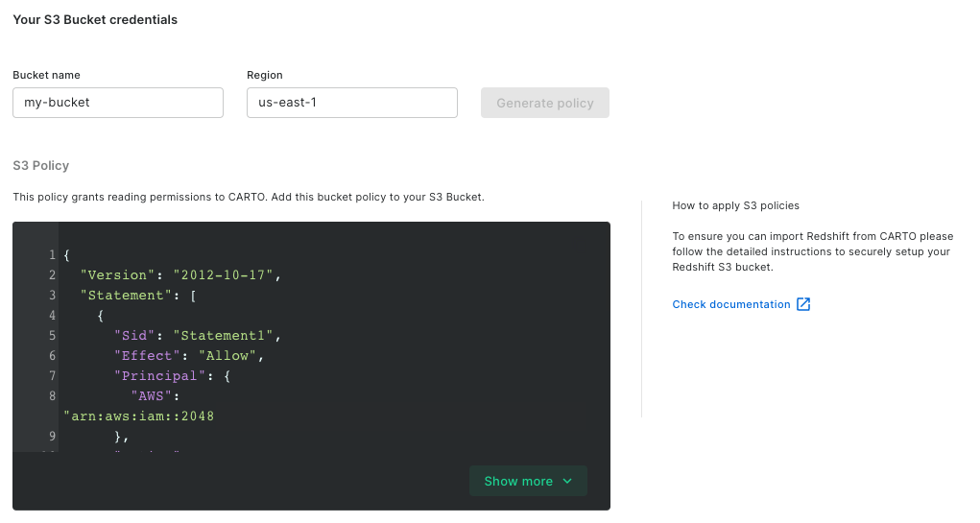
Task: Click the chevron arrow in Show more
Action: pos(567,482)
